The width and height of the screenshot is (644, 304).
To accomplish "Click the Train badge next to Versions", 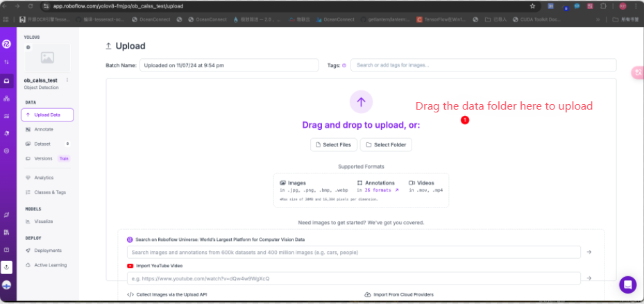I will click(64, 158).
